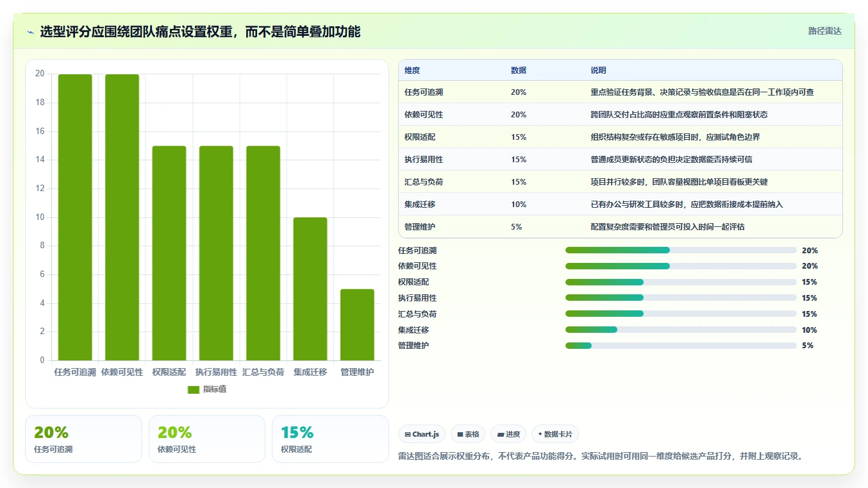Click the Chart.js chip
The width and height of the screenshot is (868, 488).
click(x=422, y=434)
